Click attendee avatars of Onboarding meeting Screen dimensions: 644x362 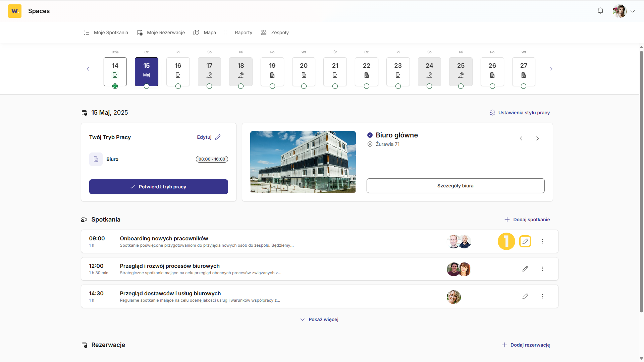click(x=459, y=241)
